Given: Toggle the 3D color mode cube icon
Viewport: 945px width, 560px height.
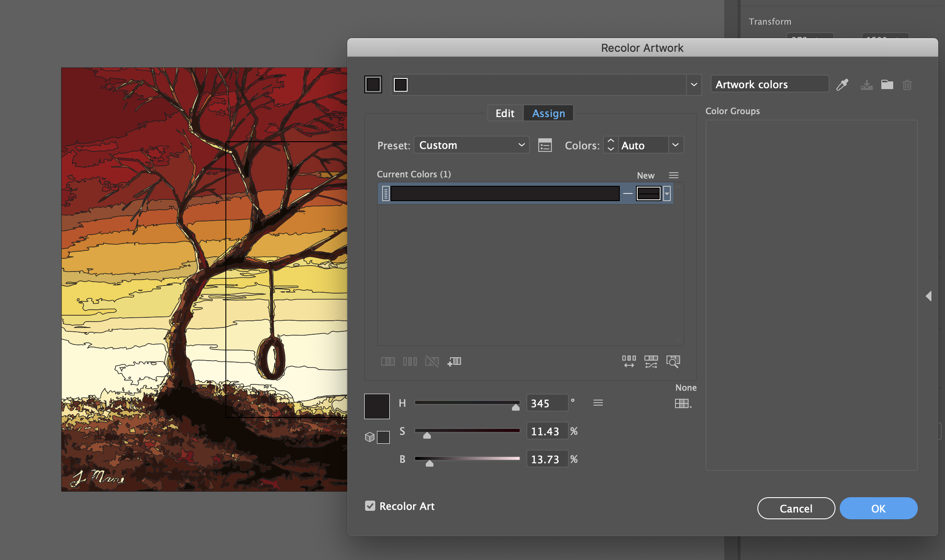Looking at the screenshot, I should (370, 437).
